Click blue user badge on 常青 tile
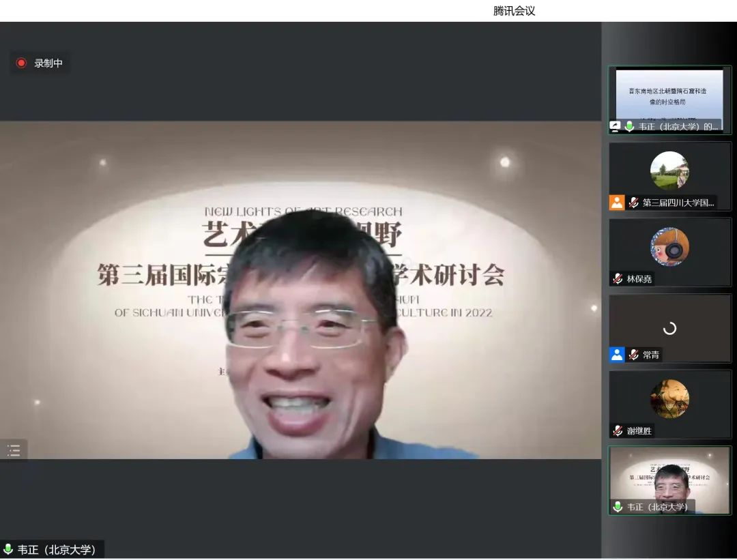 click(617, 355)
